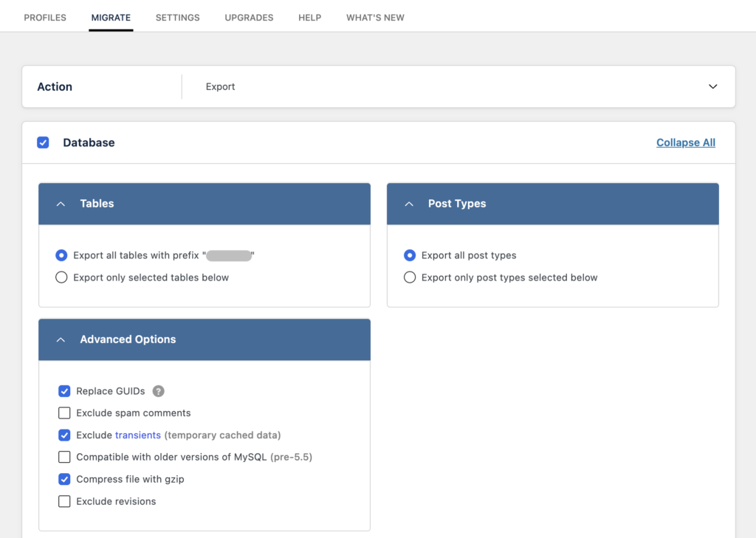Image resolution: width=756 pixels, height=538 pixels.
Task: Select the Migrate tab
Action: [111, 18]
